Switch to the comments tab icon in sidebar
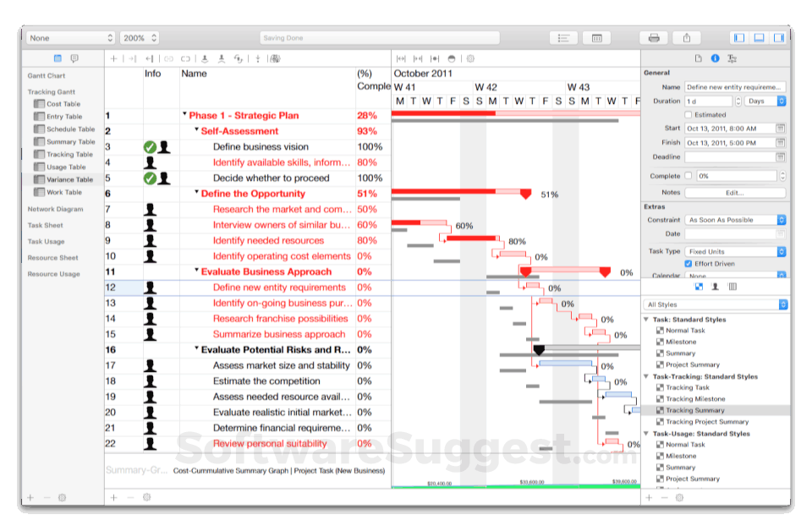 click(74, 58)
